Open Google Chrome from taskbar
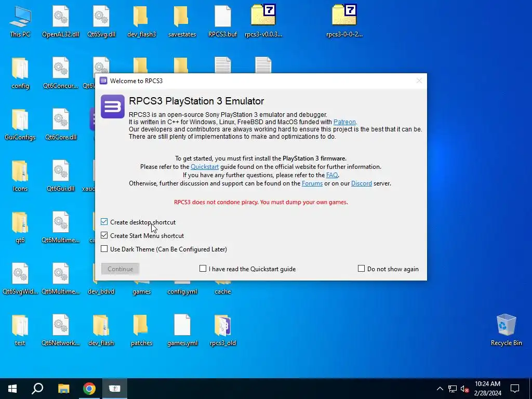The width and height of the screenshot is (532, 399). pyautogui.click(x=89, y=389)
